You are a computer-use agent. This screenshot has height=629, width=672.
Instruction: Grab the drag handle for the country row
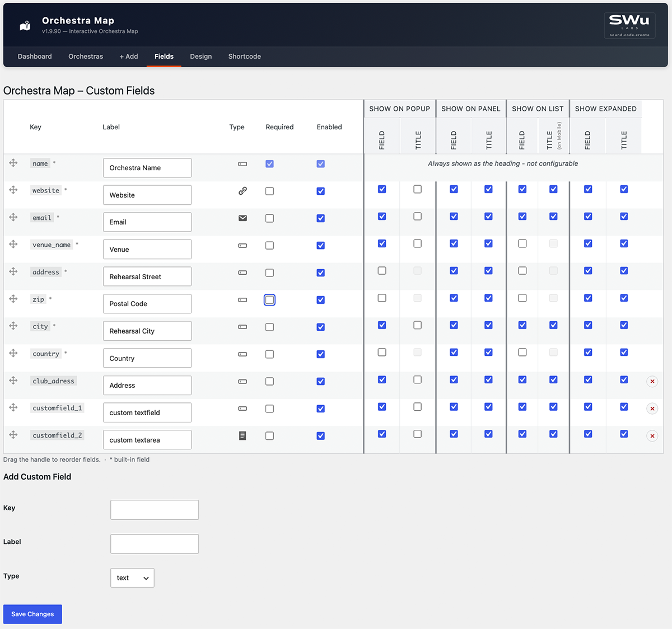(13, 353)
